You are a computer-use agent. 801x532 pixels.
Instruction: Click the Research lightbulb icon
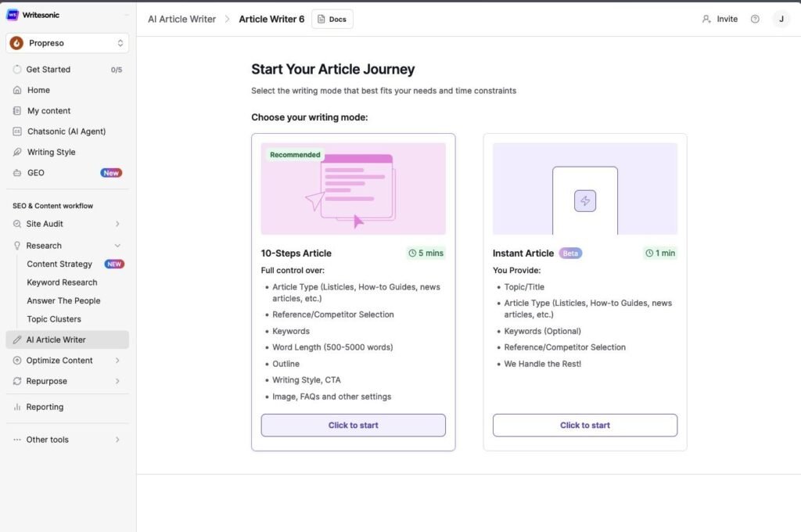17,246
